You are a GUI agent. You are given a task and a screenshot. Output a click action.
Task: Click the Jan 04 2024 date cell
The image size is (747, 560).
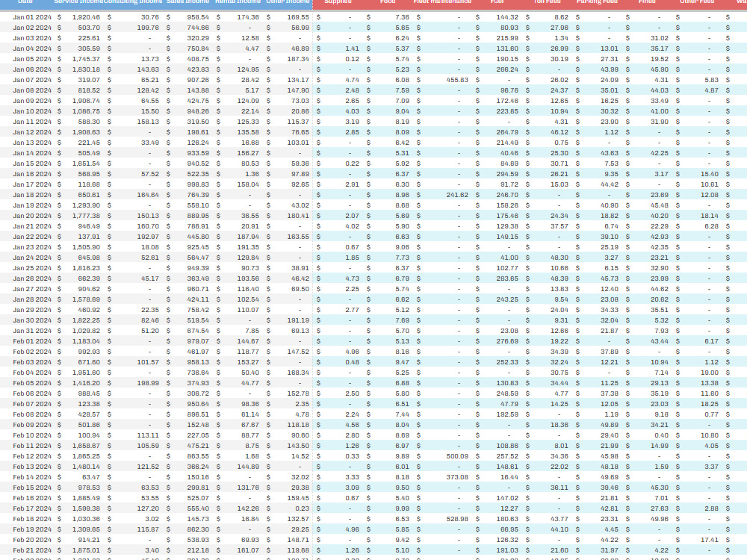click(x=32, y=49)
